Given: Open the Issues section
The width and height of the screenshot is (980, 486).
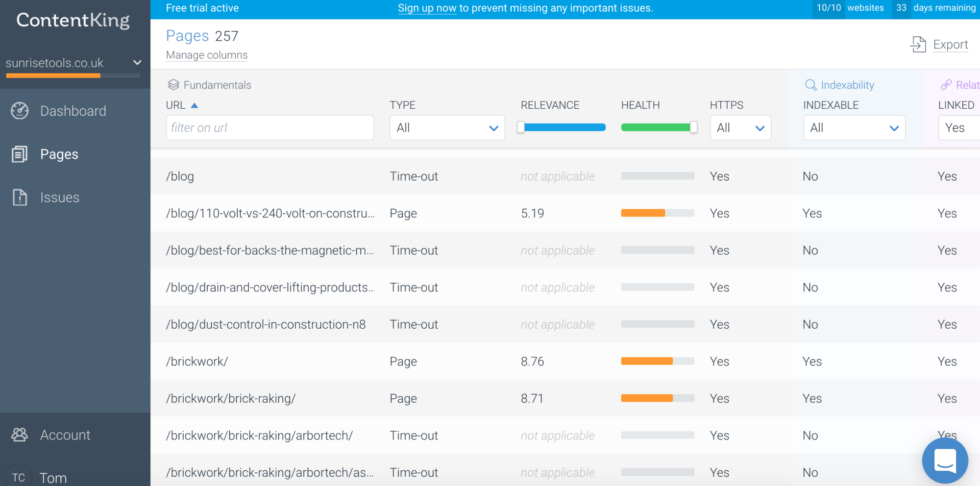Looking at the screenshot, I should pos(59,197).
